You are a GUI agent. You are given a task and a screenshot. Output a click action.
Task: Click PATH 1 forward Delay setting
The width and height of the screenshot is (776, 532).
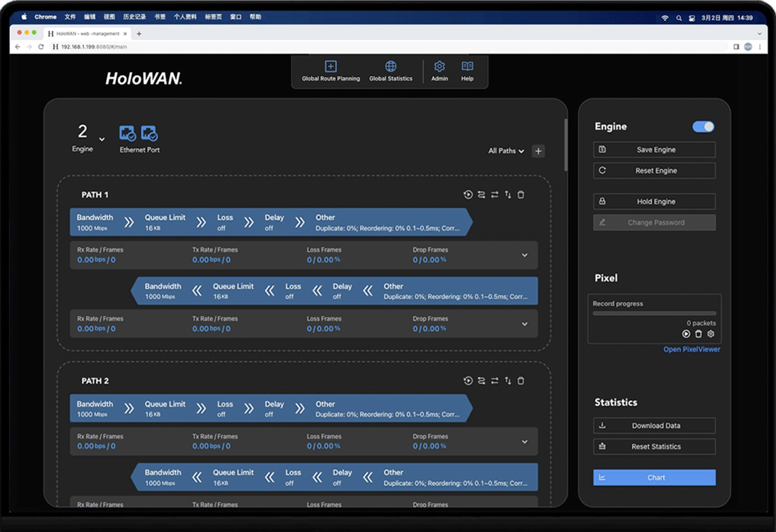[274, 222]
